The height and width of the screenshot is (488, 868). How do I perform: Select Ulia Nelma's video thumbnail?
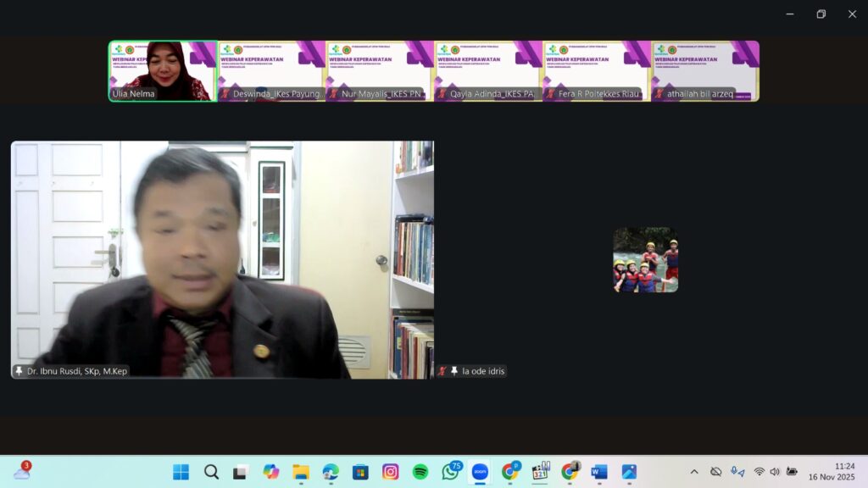163,70
